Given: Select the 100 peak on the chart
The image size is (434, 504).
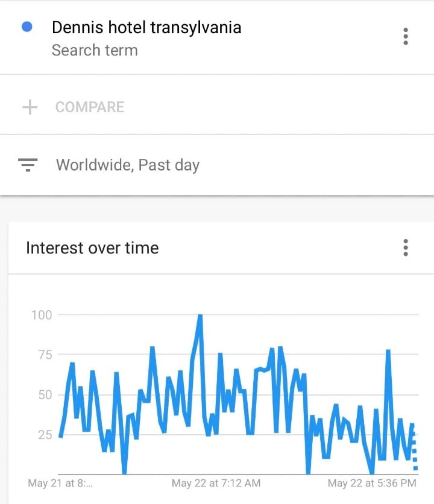Looking at the screenshot, I should point(200,317).
